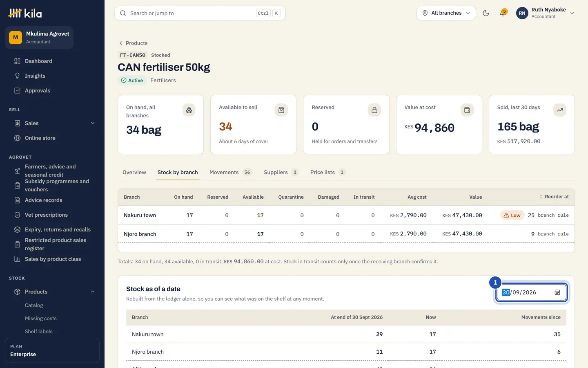Open Missing costs page
This screenshot has height=368, width=588.
[x=41, y=319]
